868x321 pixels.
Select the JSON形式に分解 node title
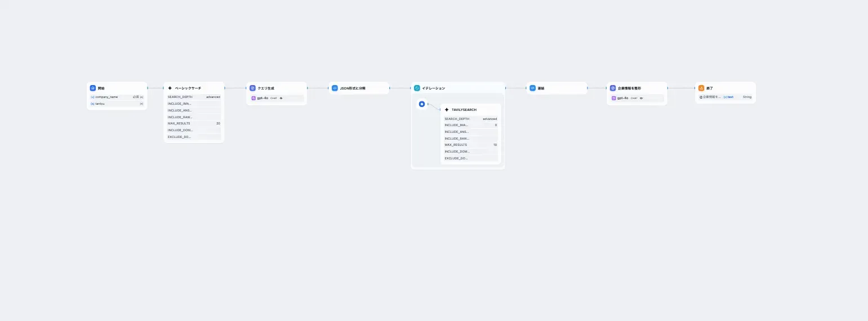point(353,88)
